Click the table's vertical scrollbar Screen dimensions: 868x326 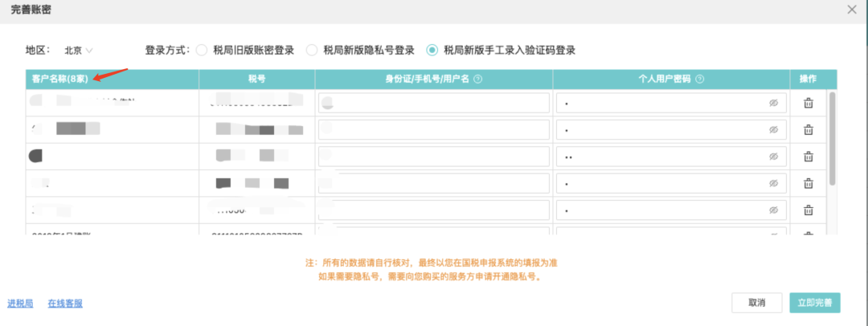pos(833,137)
